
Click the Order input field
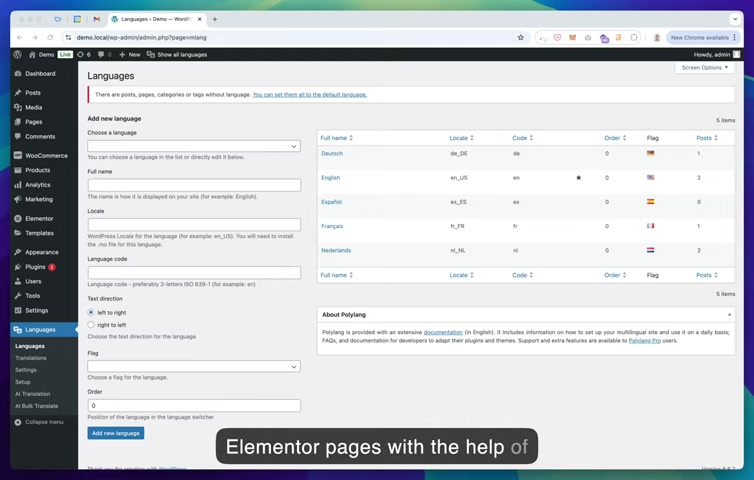[x=194, y=405]
